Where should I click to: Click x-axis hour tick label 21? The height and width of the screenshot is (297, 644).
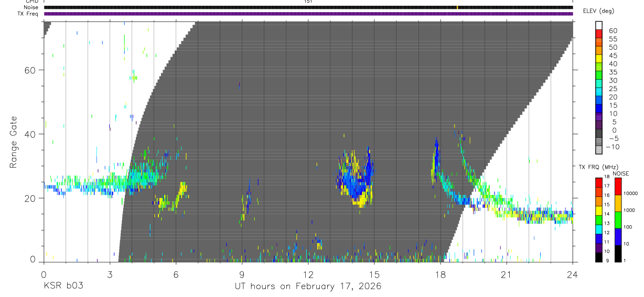pos(507,274)
